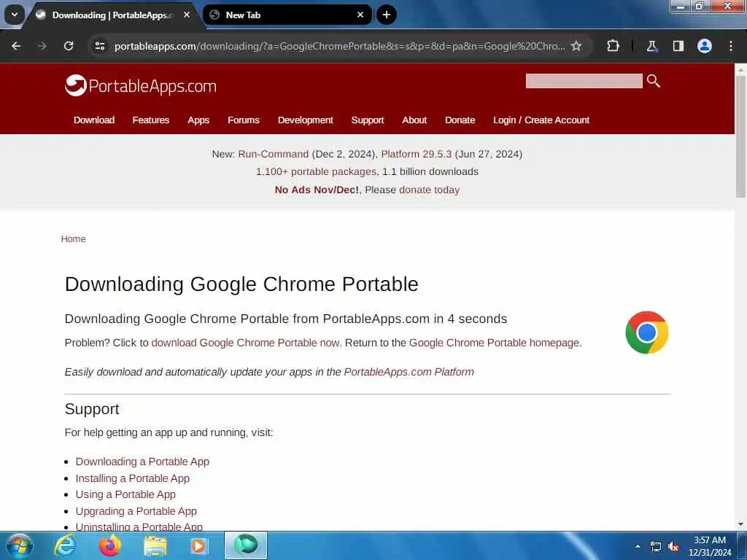Click the browser back arrow

16,46
